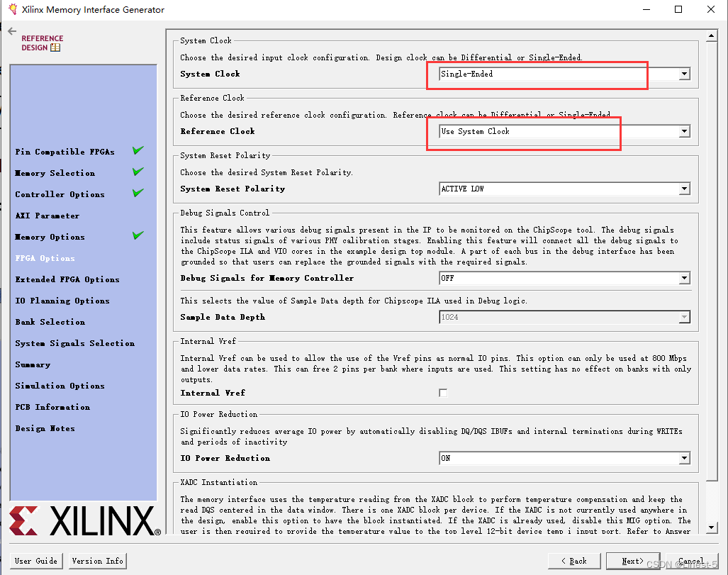Screen dimensions: 728x575
Task: Click the green checkmark beside Pin Compatible FPGAs
Action: tap(138, 150)
